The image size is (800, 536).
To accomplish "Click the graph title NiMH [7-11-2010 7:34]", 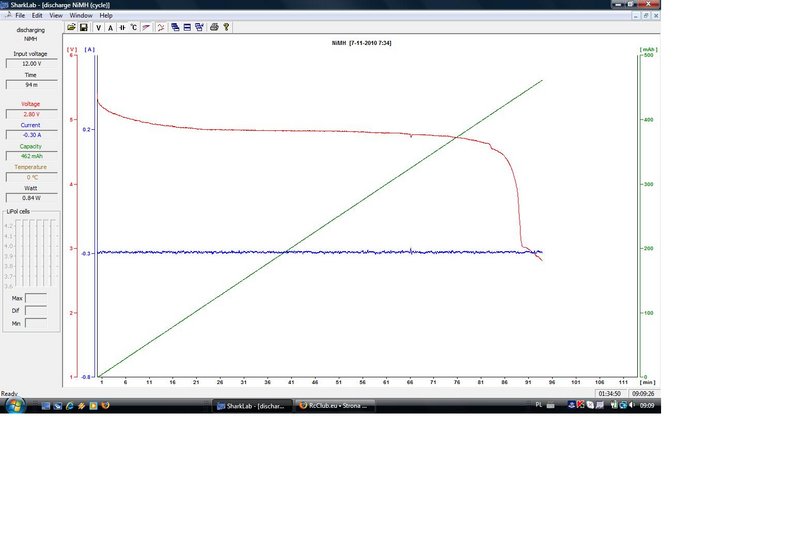I will coord(361,43).
